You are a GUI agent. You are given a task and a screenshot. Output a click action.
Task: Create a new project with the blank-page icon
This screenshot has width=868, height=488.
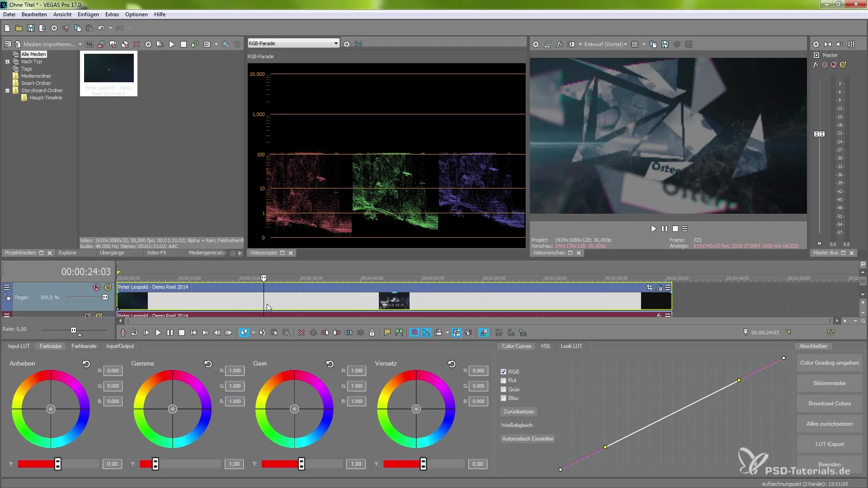tap(7, 28)
